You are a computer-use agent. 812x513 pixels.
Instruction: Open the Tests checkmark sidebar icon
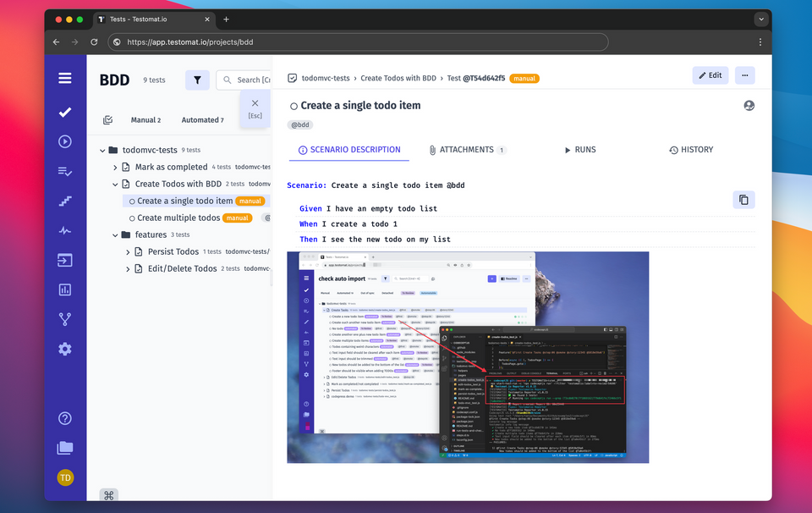pyautogui.click(x=65, y=112)
